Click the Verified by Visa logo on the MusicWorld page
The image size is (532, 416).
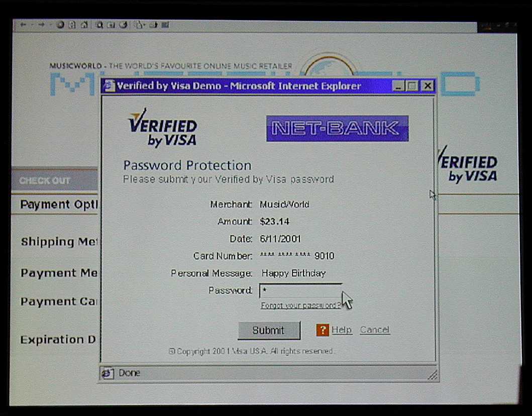468,165
